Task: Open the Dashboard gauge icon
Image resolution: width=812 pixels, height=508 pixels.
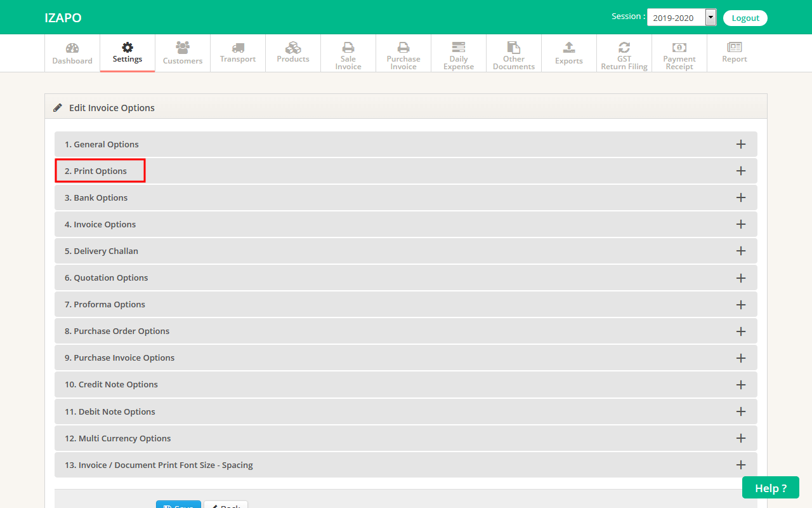Action: pyautogui.click(x=72, y=48)
